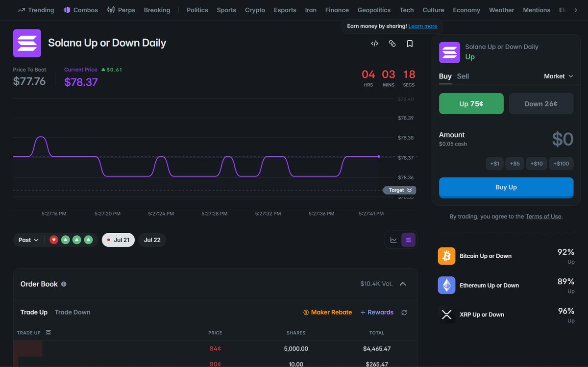
Task: Open the Ethereum icon in related markets
Action: (x=446, y=285)
